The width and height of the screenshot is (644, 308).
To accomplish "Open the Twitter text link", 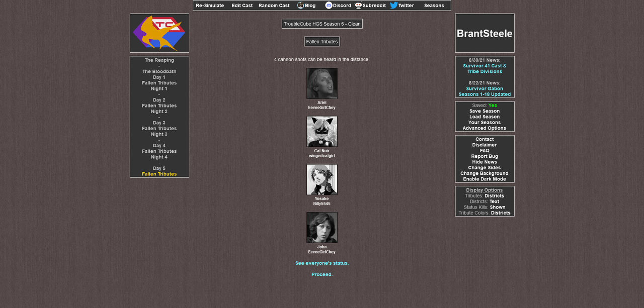I will tap(406, 6).
